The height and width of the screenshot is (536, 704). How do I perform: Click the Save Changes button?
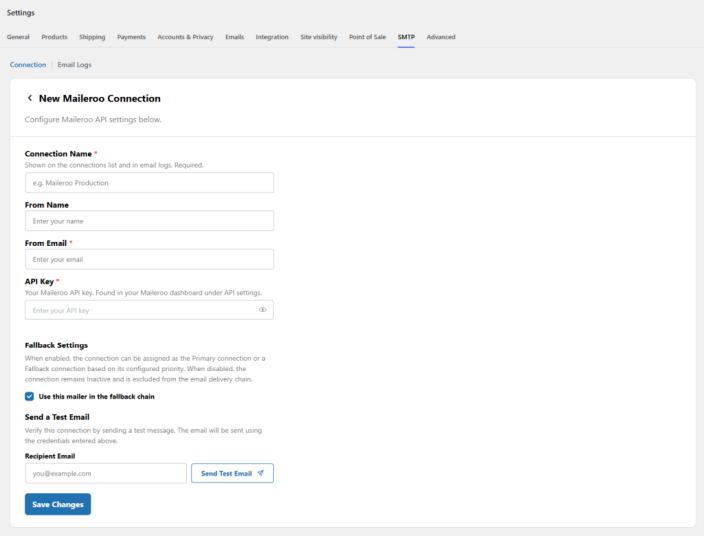(x=58, y=504)
